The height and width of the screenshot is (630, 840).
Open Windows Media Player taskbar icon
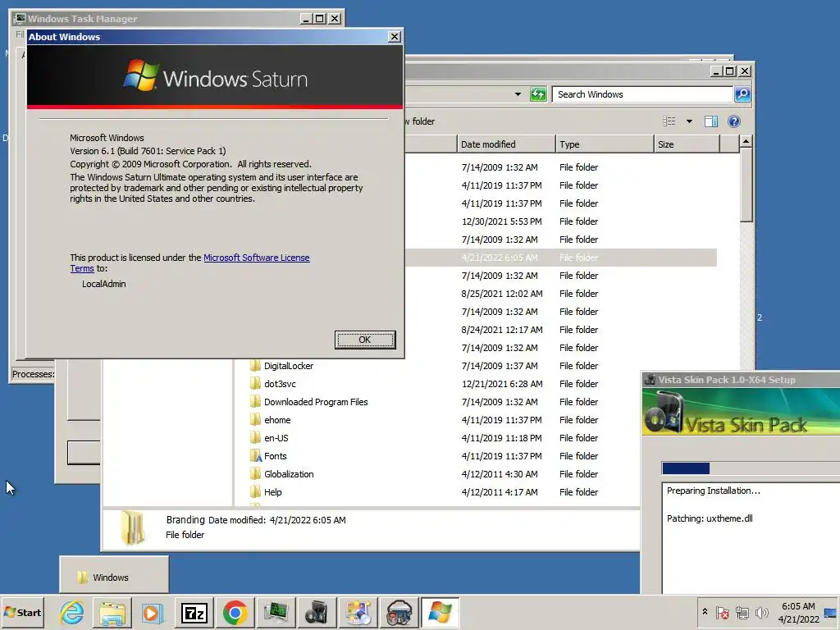[x=152, y=612]
